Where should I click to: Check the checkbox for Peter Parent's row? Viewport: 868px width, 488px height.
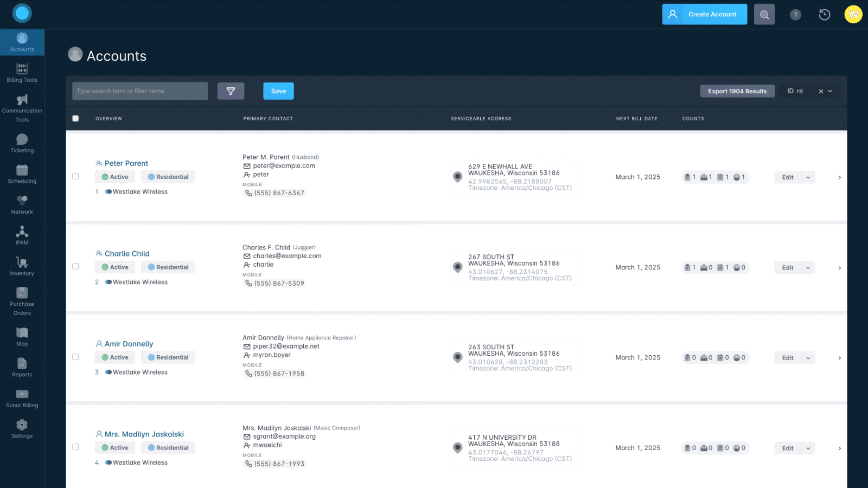75,177
